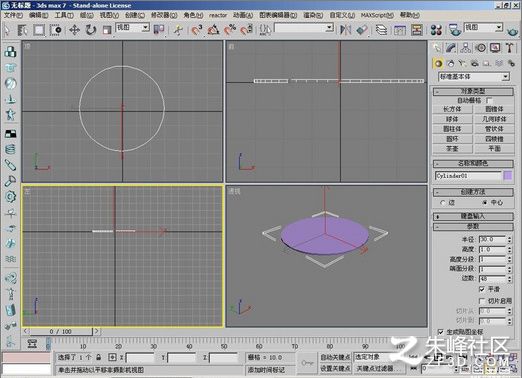Screen dimensions: 522x378
Task: Open the Material Editor icon
Action: point(436,30)
